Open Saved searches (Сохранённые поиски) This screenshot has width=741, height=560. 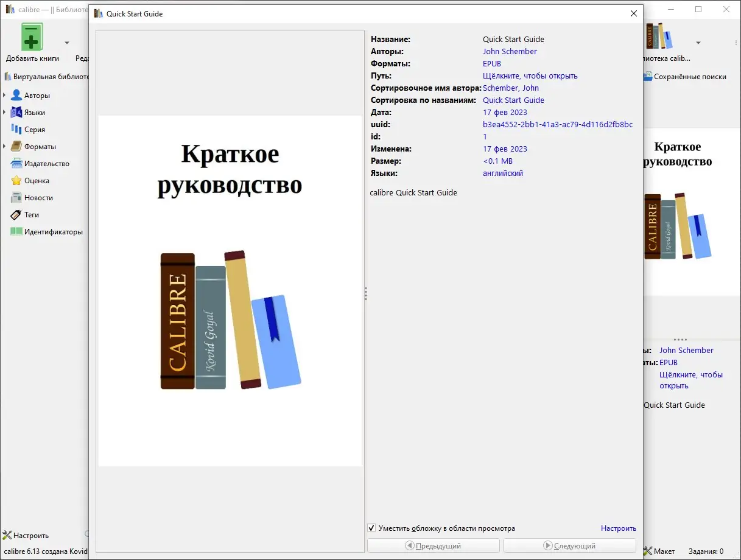[685, 77]
